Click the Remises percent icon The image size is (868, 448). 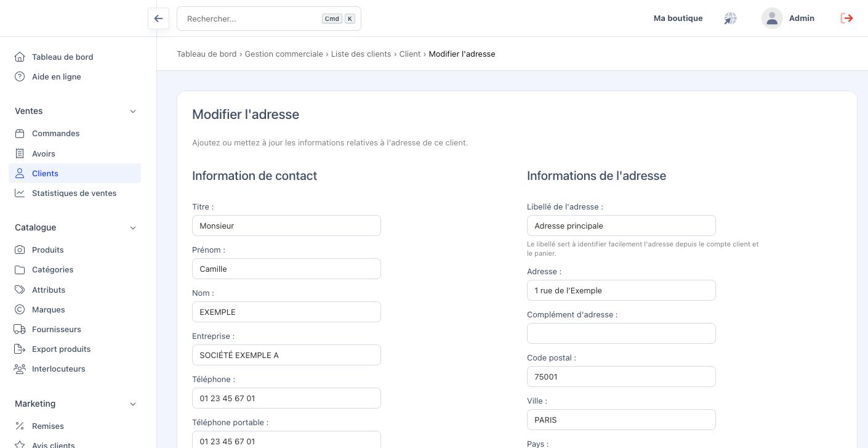coord(20,426)
